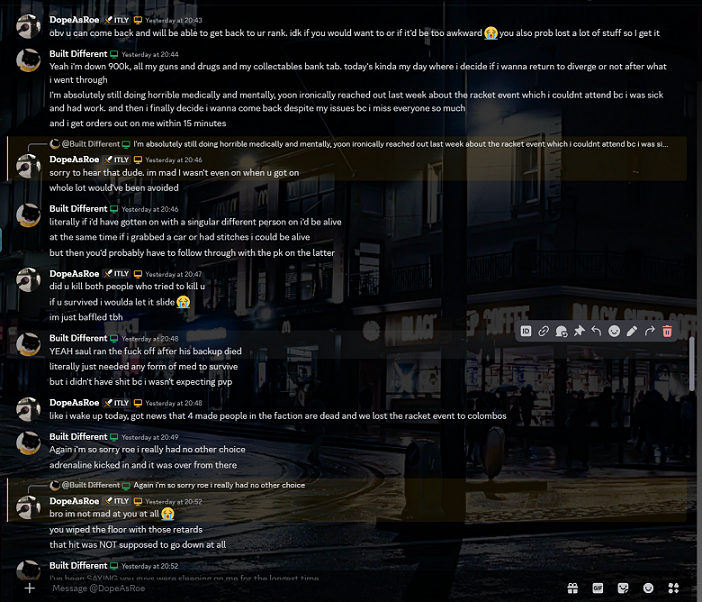Click the DopeAsRoe avatar at 20:43

tap(29, 26)
